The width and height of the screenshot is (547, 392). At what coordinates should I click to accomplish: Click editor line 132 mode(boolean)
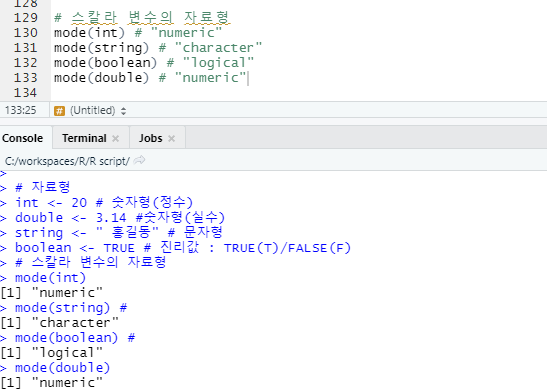(154, 63)
